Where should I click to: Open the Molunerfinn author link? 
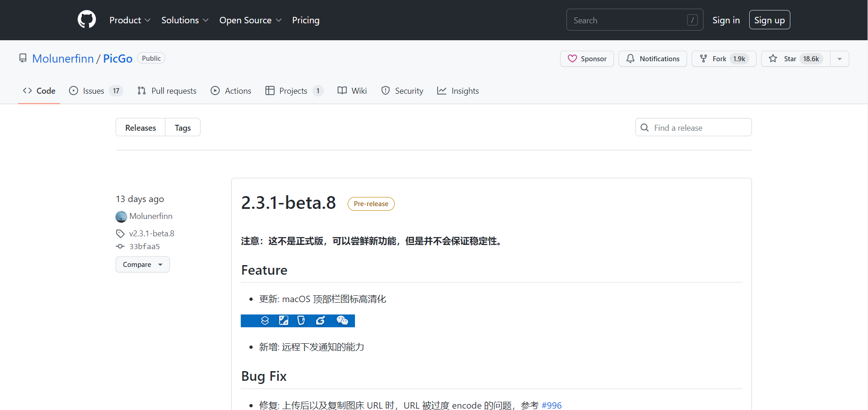tap(151, 216)
